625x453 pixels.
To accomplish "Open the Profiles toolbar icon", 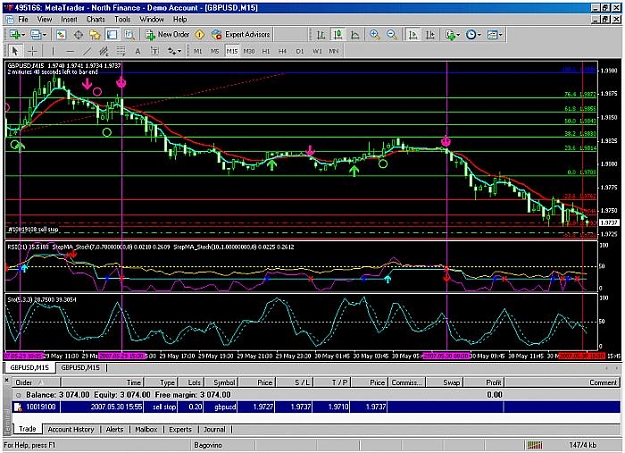I will tap(36, 35).
